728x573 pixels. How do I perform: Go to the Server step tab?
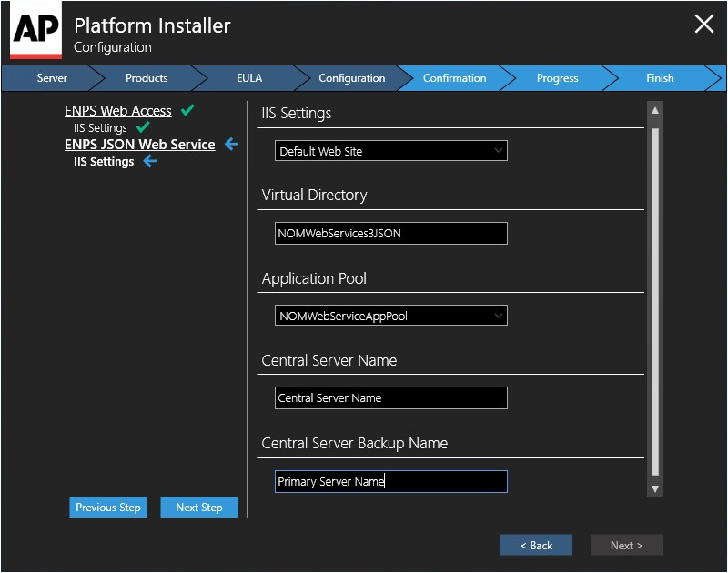point(52,78)
